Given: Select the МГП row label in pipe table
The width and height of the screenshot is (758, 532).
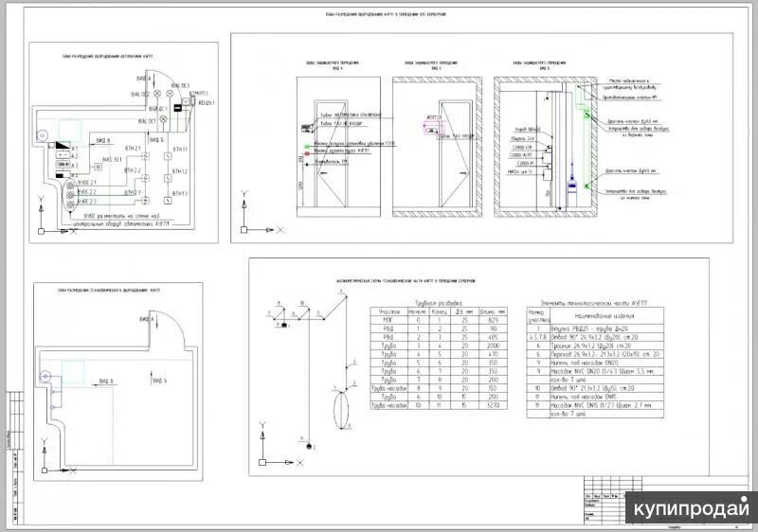Looking at the screenshot, I should click(388, 320).
